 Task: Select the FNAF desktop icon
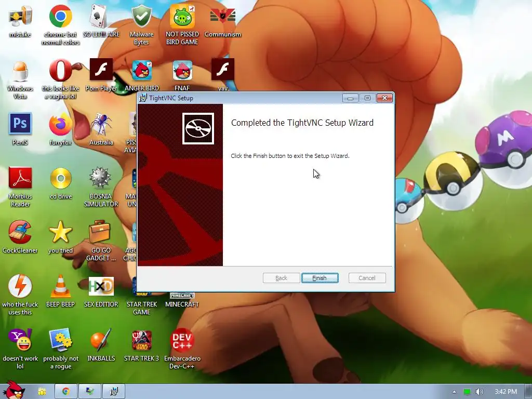(182, 75)
